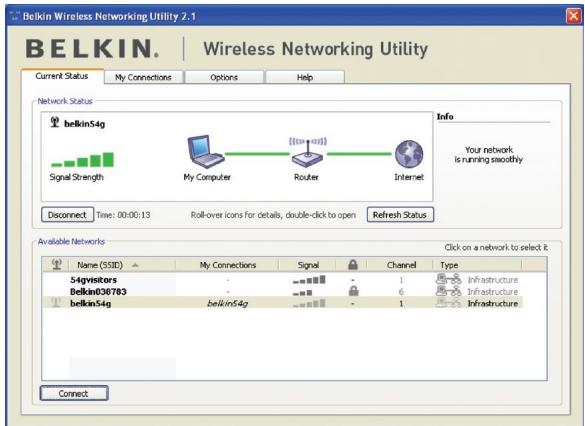Switch to the Current Status tab

pyautogui.click(x=62, y=76)
